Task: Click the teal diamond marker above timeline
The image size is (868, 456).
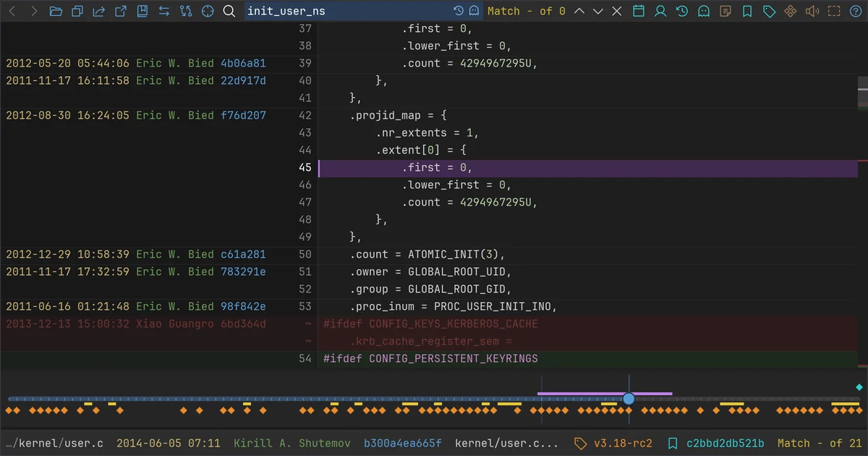Action: (x=859, y=387)
